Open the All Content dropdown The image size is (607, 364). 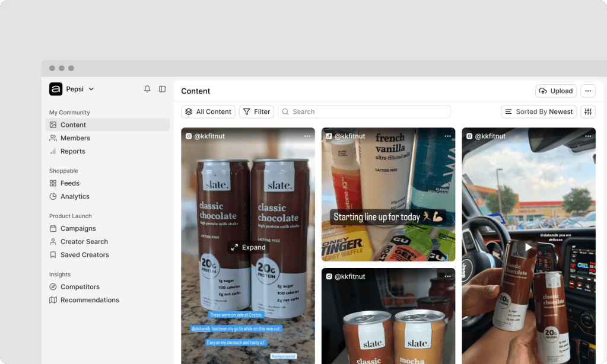(x=208, y=111)
